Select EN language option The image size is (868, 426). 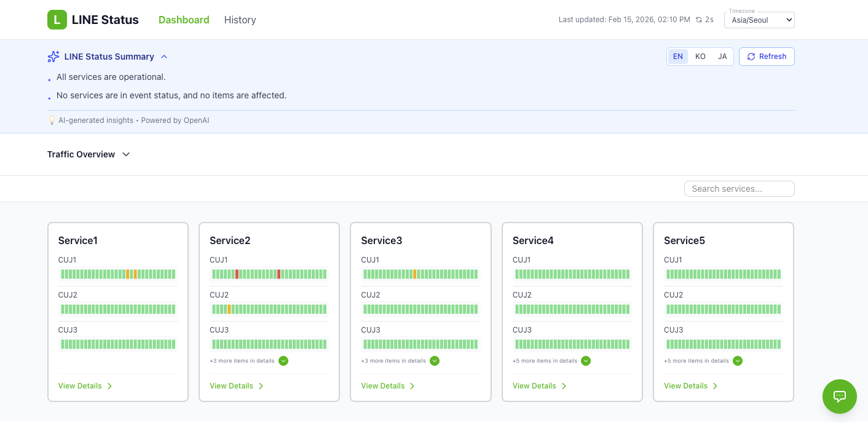tap(677, 57)
